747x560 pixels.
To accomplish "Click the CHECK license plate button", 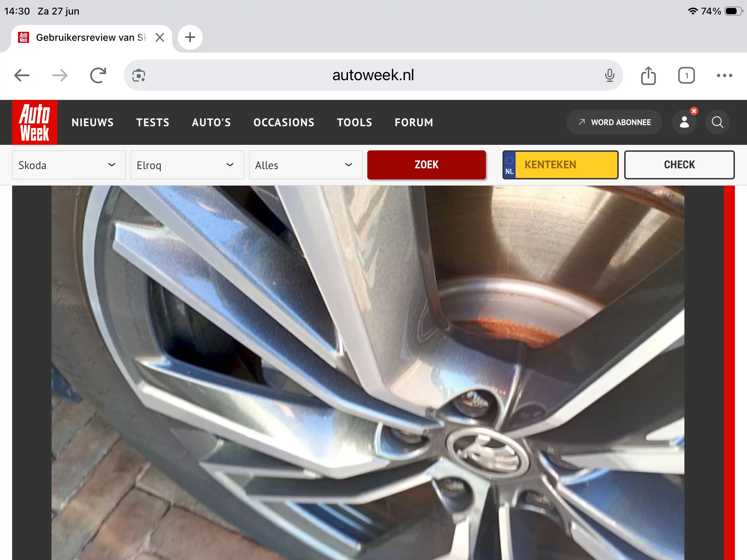I will coord(679,165).
